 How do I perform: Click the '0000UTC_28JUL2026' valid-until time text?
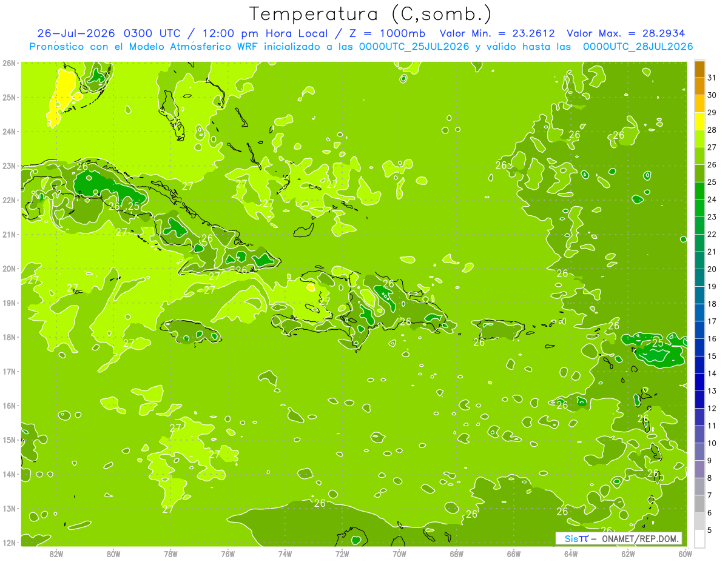[x=638, y=47]
